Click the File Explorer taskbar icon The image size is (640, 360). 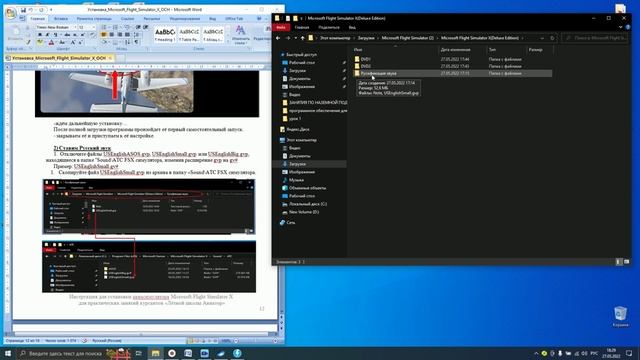pyautogui.click(x=156, y=353)
